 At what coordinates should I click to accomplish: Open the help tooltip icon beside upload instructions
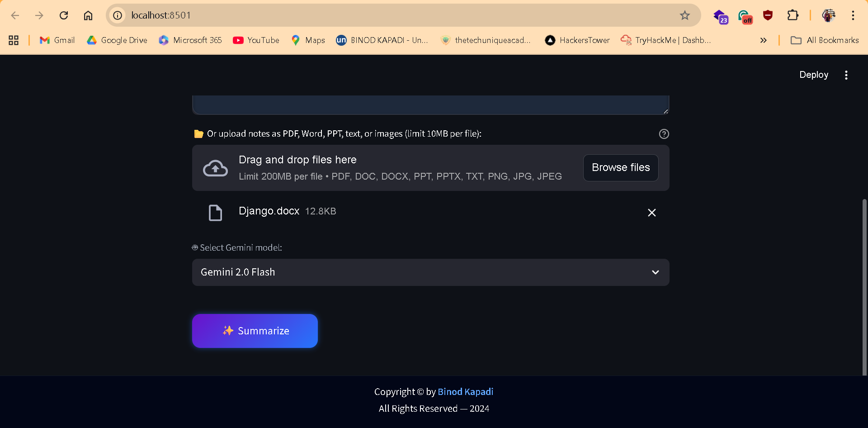point(664,133)
